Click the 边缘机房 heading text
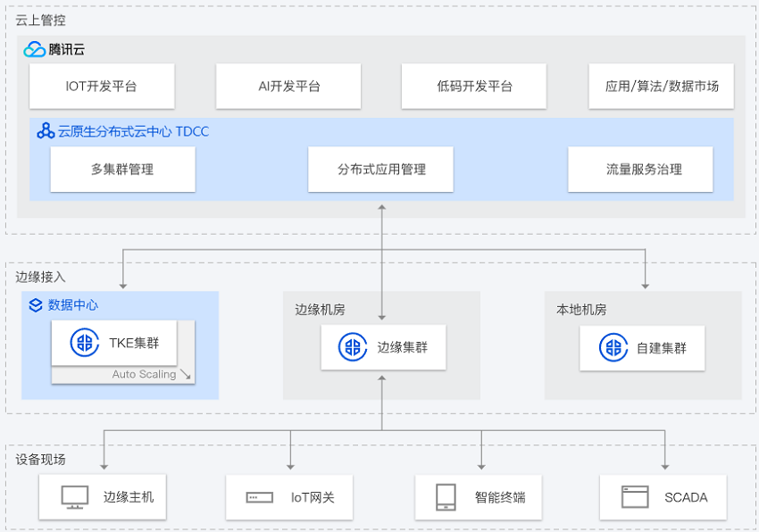Image resolution: width=759 pixels, height=532 pixels. pyautogui.click(x=320, y=310)
